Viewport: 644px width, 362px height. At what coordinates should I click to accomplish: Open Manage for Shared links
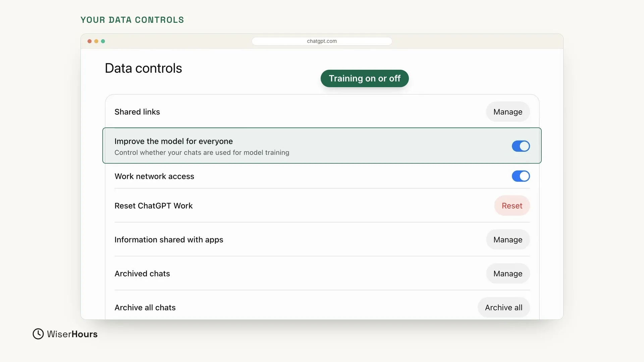[508, 112]
